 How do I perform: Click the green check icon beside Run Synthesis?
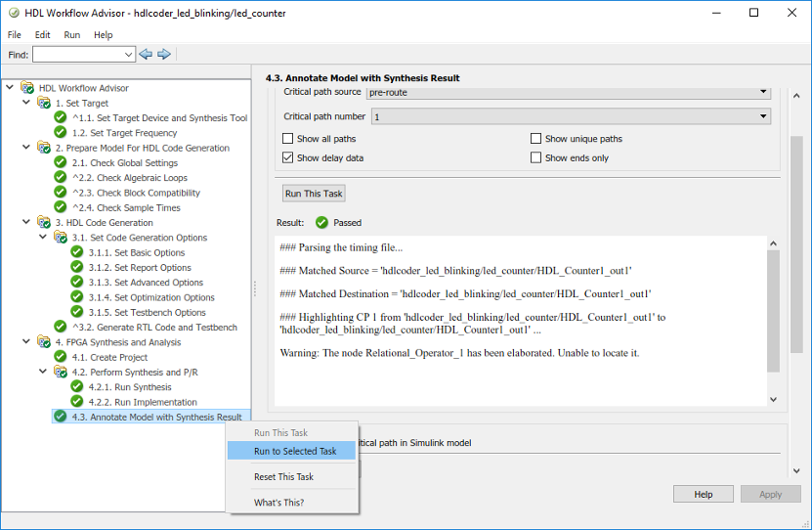[x=77, y=387]
